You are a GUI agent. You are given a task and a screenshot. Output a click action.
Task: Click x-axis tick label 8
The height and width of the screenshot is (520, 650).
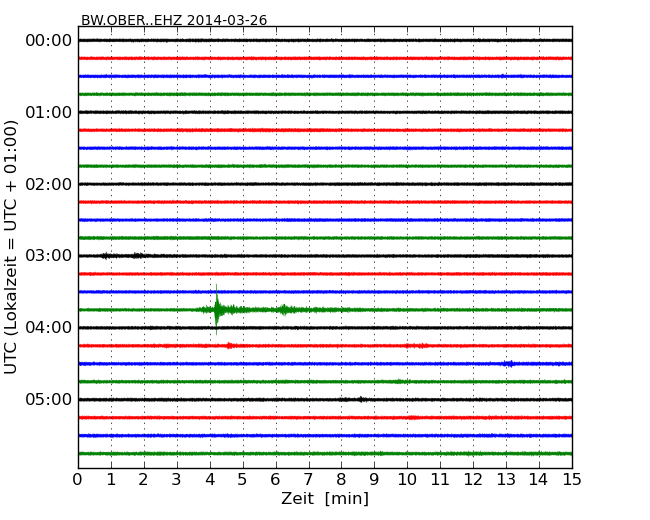click(341, 480)
